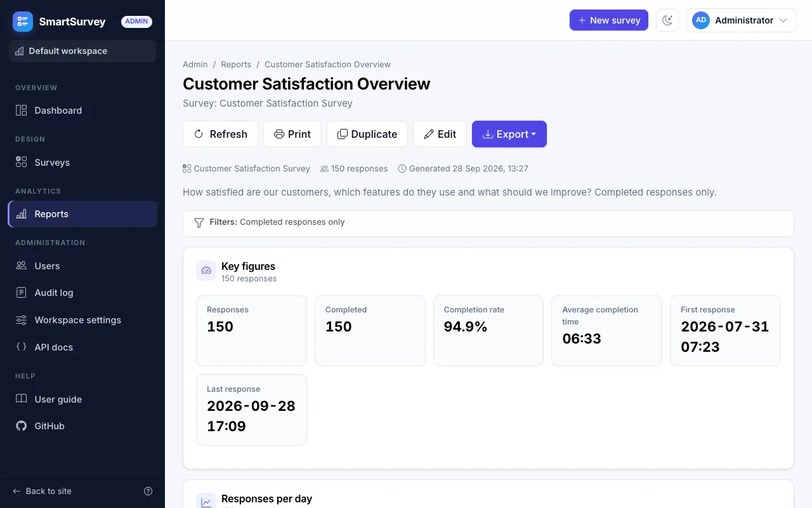This screenshot has height=508, width=812.
Task: Click the First response value card
Action: [x=725, y=331]
